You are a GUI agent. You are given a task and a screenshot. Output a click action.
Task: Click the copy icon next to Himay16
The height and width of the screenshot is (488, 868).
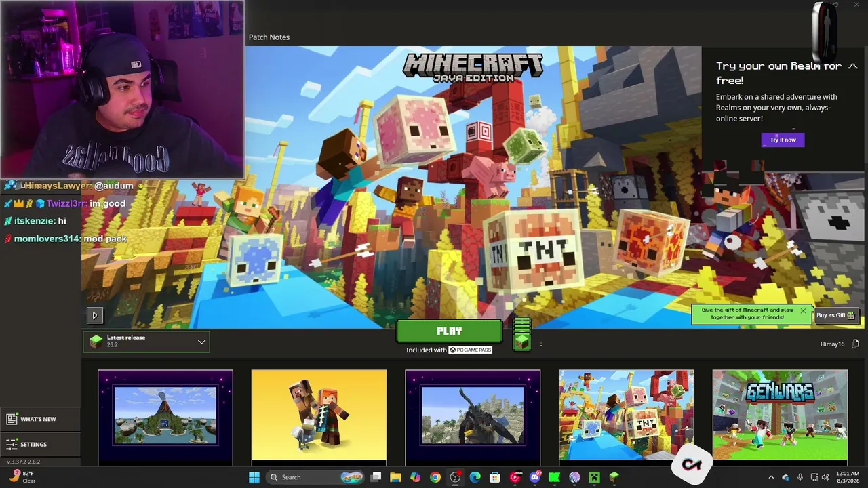pyautogui.click(x=855, y=344)
